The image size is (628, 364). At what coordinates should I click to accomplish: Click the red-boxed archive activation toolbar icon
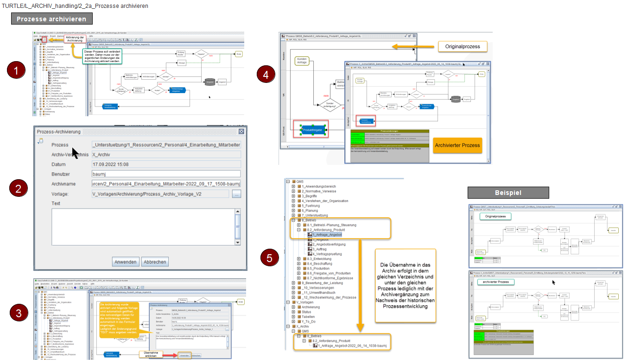tap(44, 40)
